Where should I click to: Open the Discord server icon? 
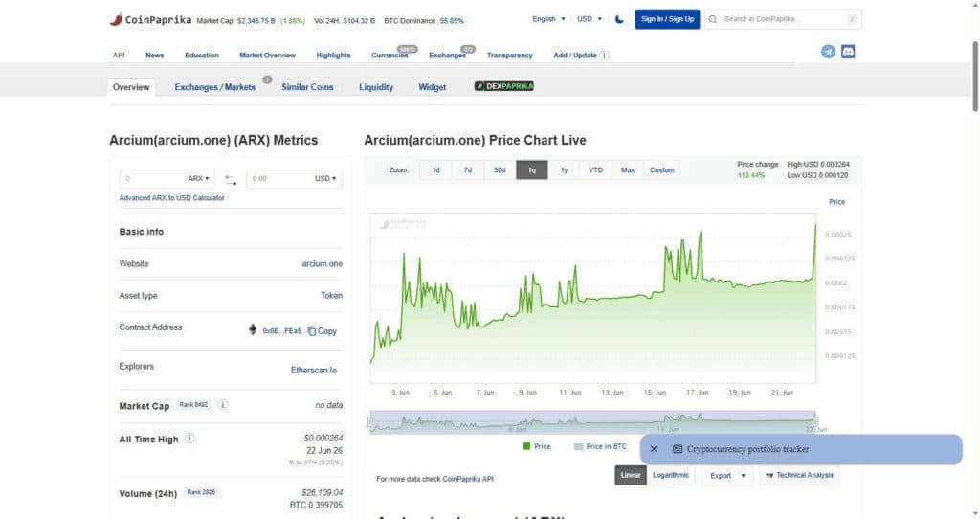point(848,52)
